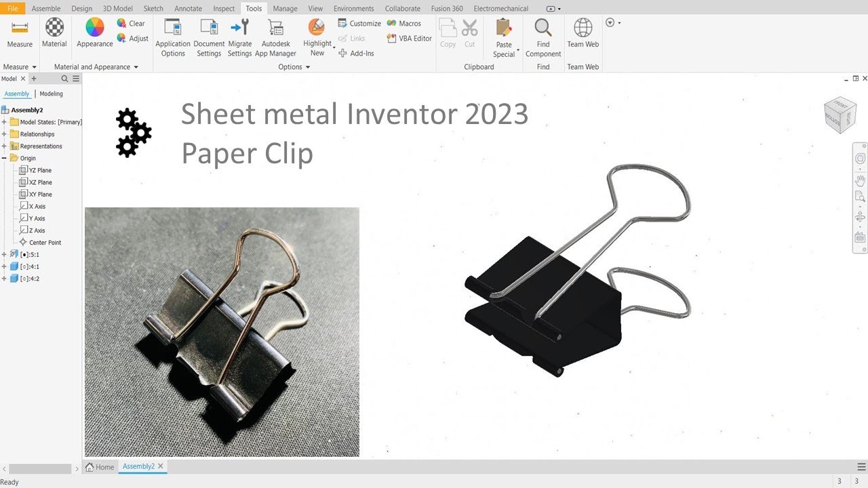Click browser horizontal scrollbar
This screenshot has width=868, height=488.
pos(40,468)
